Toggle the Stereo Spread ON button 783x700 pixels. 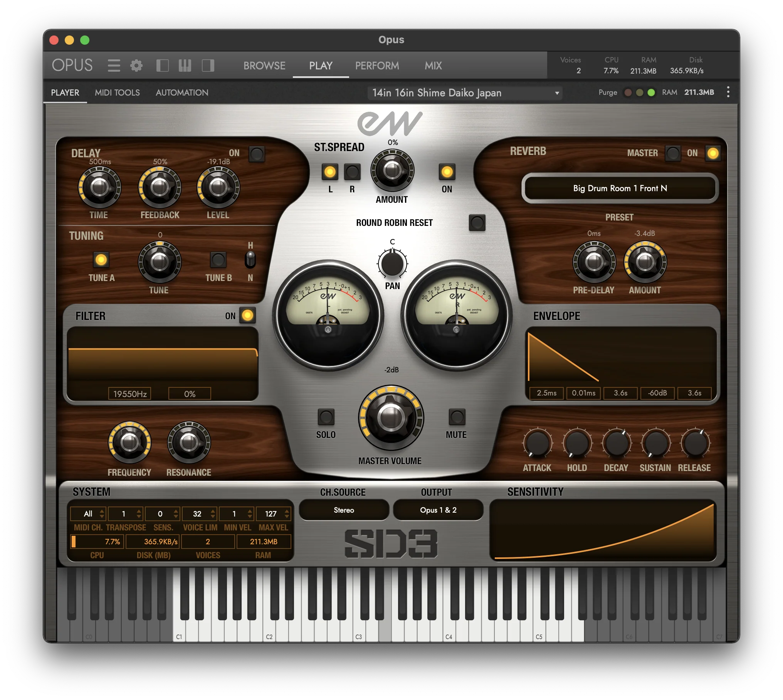(447, 172)
